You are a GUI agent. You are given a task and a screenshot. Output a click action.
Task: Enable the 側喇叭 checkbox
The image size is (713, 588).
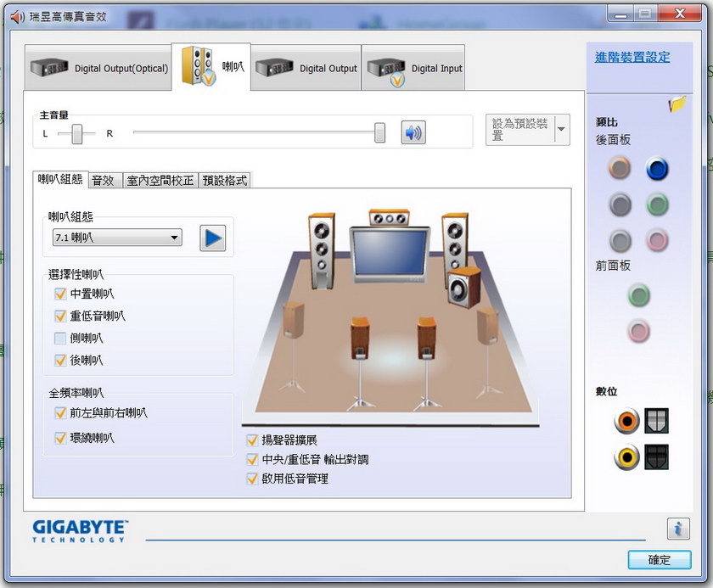tap(60, 338)
